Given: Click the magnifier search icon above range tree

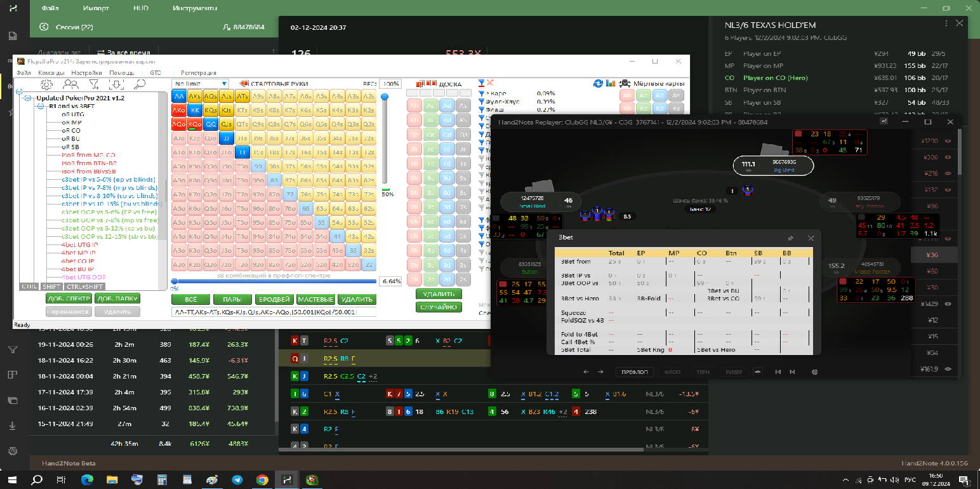Looking at the screenshot, I should point(139,84).
